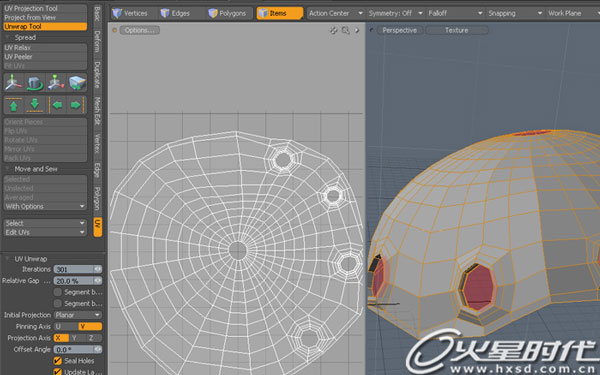Click the cube-with-arrow transform tool icon

coord(77,83)
